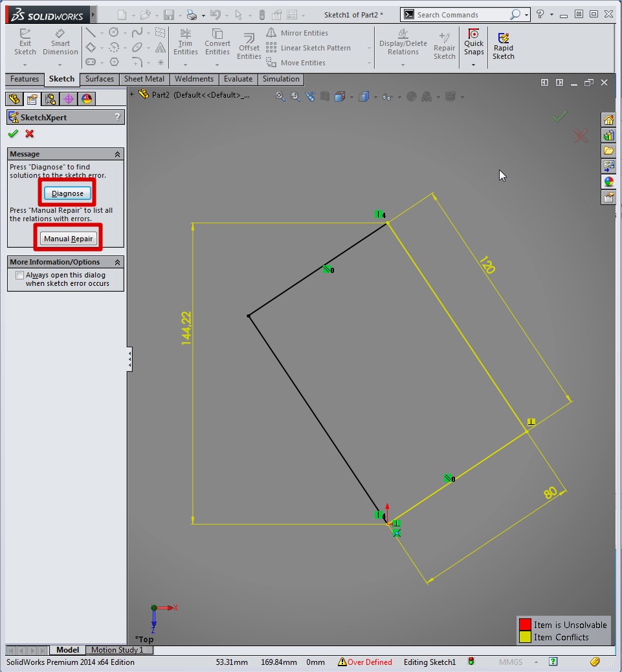
Task: Open the Sheet Metal tab
Action: click(144, 79)
